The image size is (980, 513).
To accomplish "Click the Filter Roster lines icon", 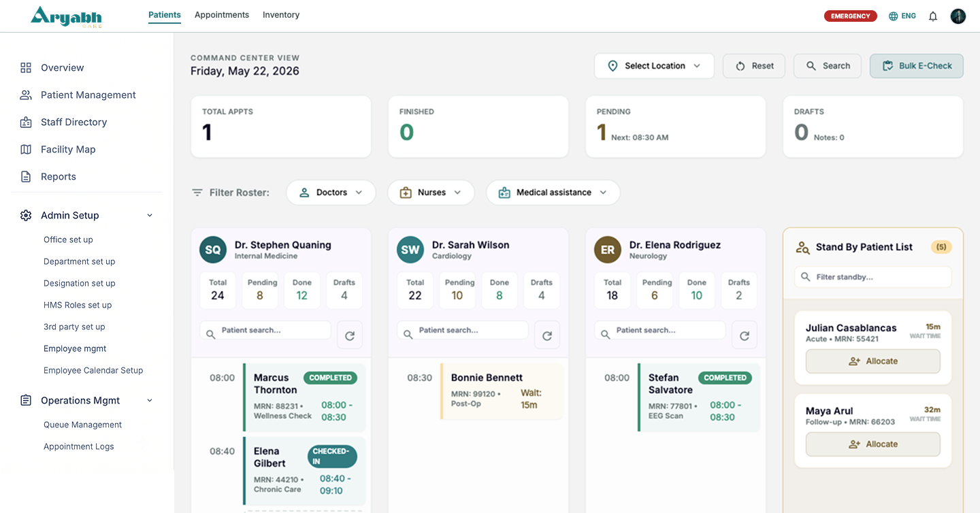I will [197, 193].
